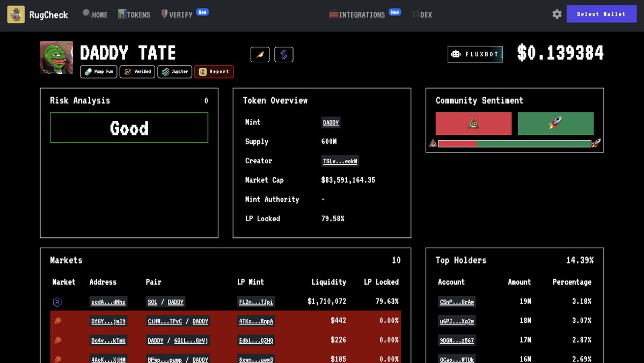The image size is (644, 363).
Task: Open market address DfGY...jwJ9
Action: [108, 321]
